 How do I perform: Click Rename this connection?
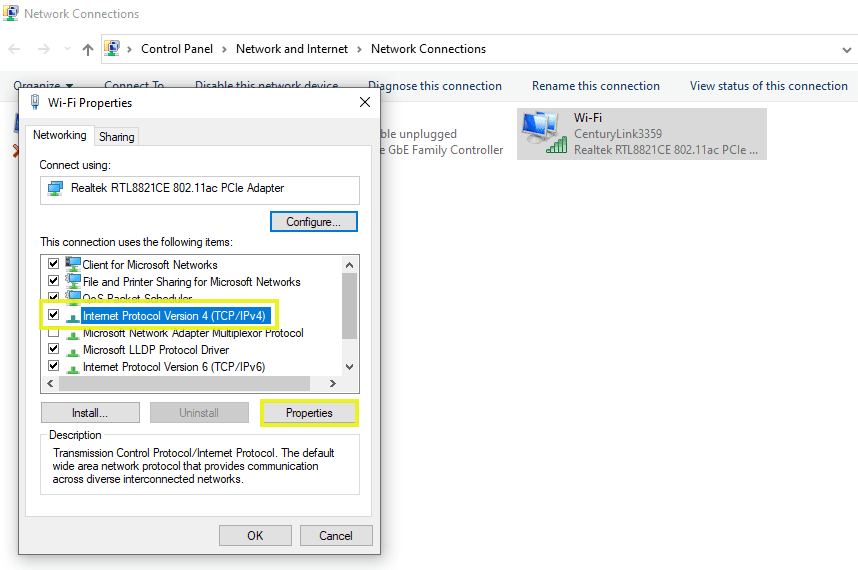596,86
